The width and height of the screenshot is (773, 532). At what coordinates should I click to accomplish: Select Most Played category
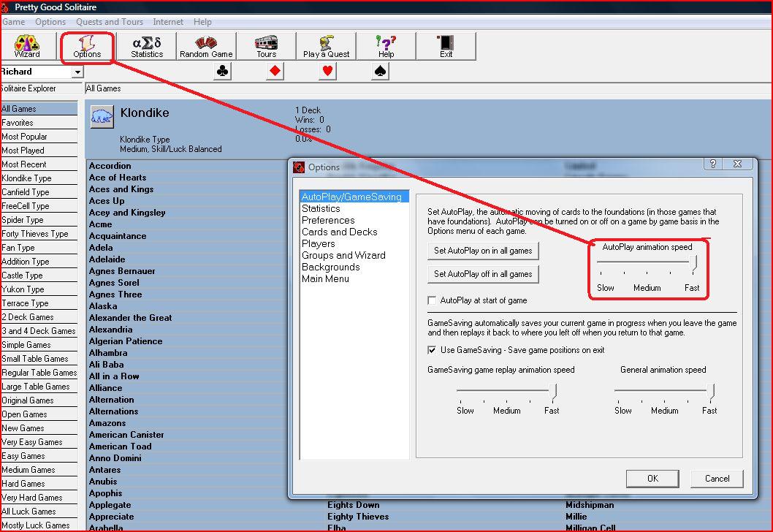click(39, 151)
